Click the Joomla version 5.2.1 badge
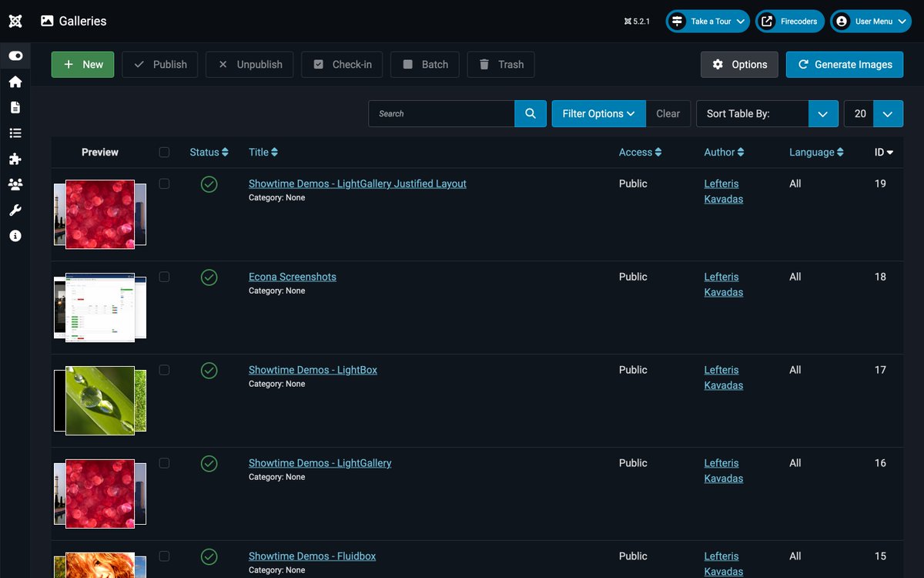 [x=637, y=22]
